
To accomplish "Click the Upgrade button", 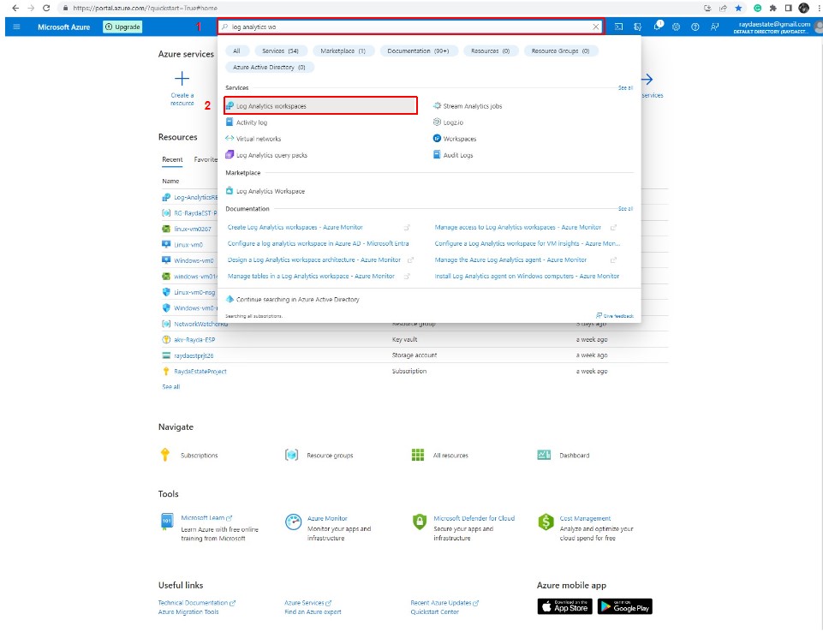I will (122, 27).
